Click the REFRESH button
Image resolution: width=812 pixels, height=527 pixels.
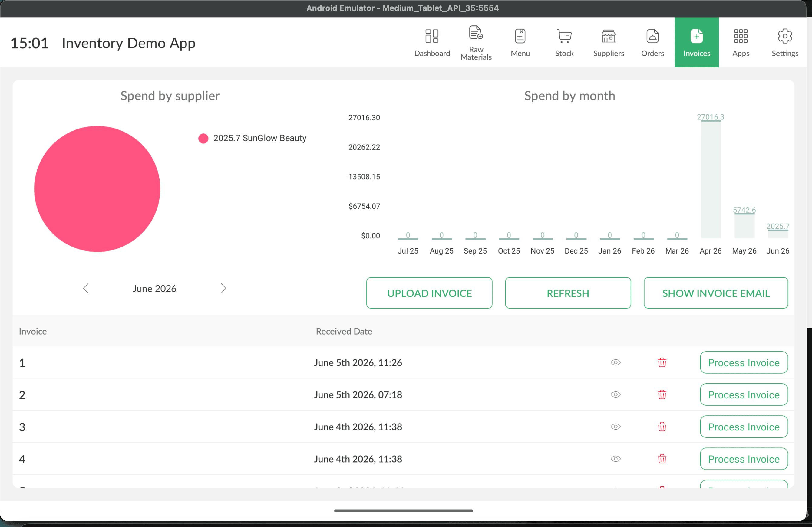(x=568, y=293)
